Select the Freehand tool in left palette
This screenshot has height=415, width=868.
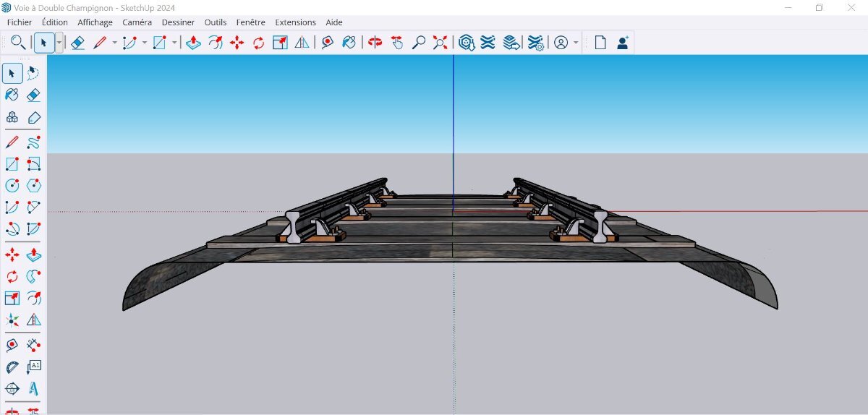(33, 142)
